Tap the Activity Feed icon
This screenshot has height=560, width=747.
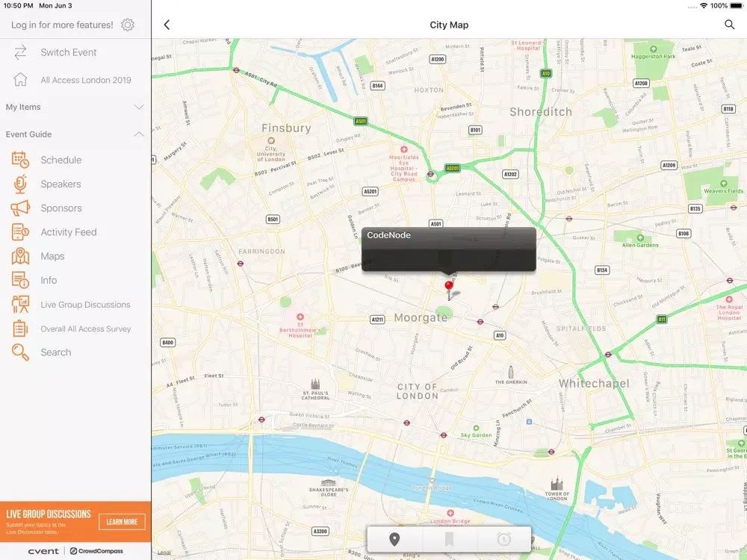[x=20, y=232]
